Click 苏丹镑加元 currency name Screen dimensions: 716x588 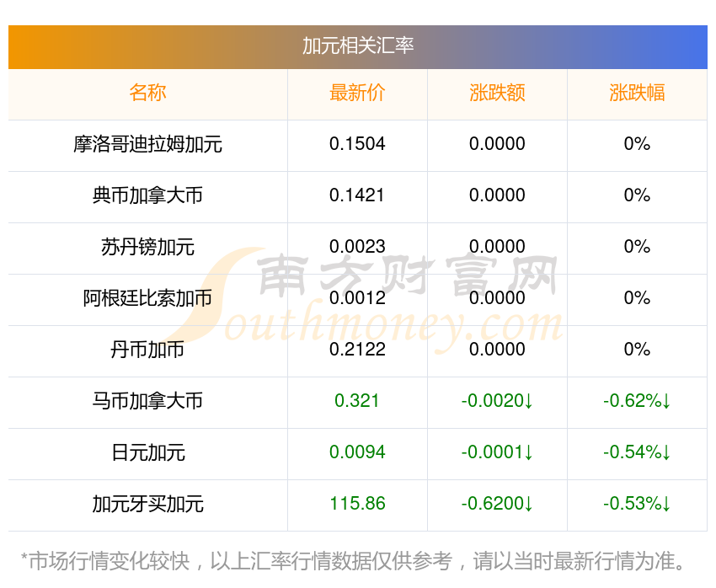click(x=147, y=247)
